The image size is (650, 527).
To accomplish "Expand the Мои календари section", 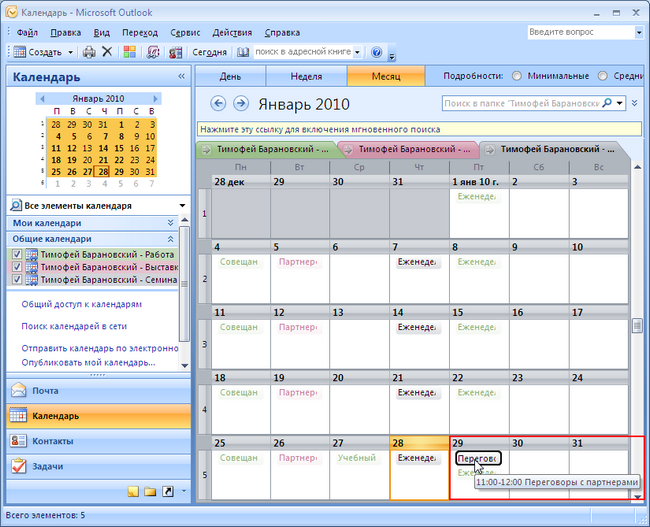I will click(x=170, y=223).
